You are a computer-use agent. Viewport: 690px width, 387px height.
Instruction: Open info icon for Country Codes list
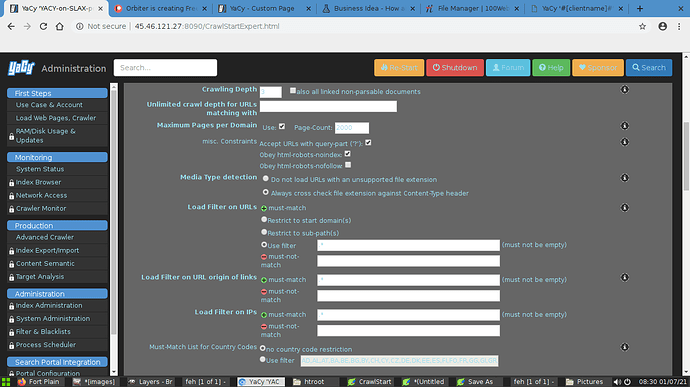(624, 347)
